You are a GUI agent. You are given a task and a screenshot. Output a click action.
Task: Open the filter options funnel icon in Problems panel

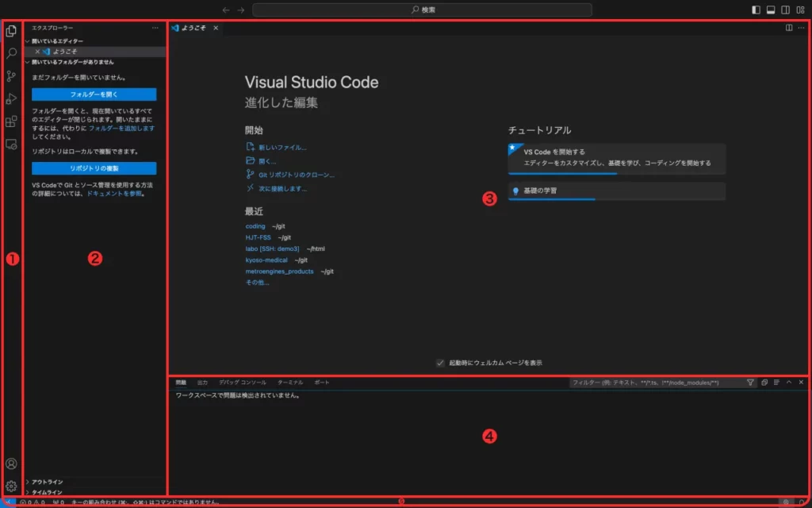click(750, 383)
